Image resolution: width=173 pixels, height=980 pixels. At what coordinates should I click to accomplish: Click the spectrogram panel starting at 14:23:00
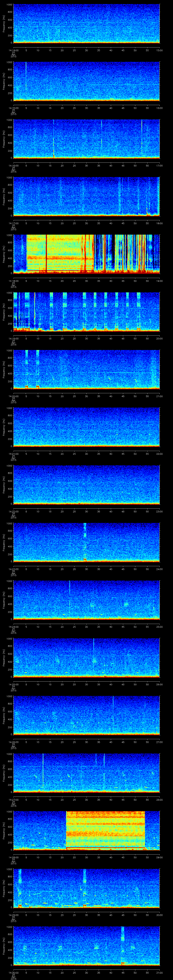pos(86,542)
